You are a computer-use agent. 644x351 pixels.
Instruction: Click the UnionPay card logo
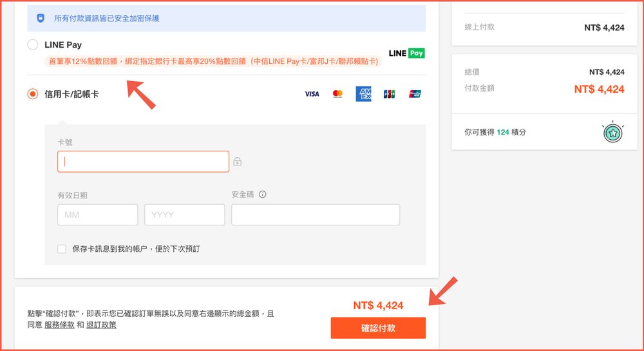click(x=415, y=94)
